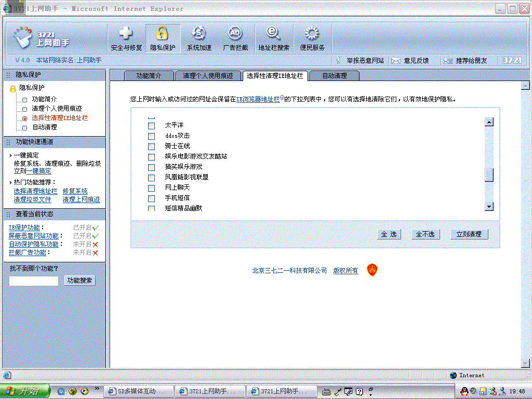Click 举报恶意网站 in the header bar
Screen dimensions: 532x399
[x=365, y=61]
